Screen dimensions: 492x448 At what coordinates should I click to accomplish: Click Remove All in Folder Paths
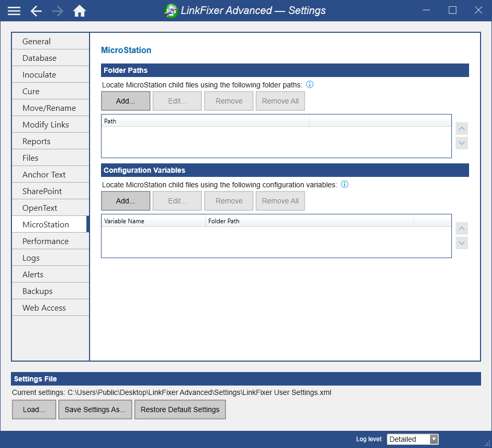tap(280, 101)
